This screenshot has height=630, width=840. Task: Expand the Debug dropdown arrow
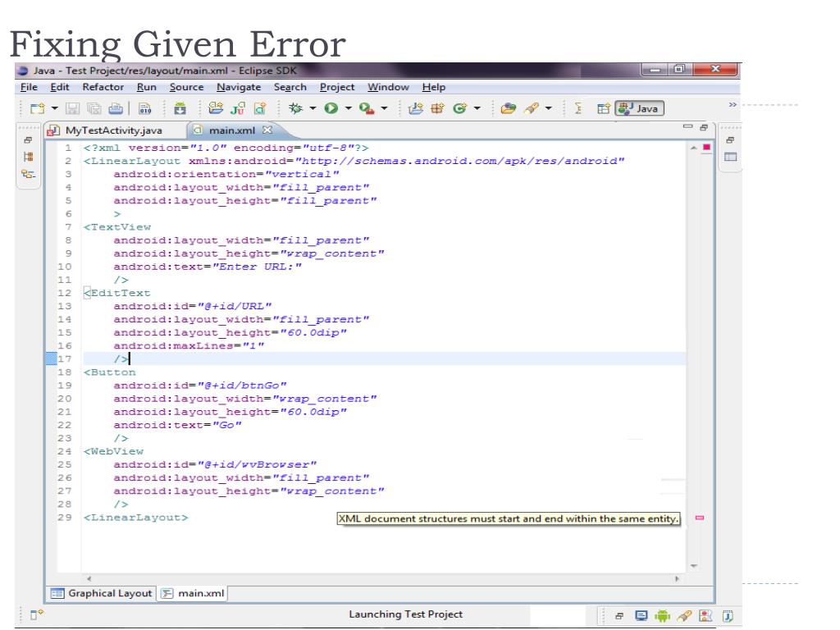pos(313,108)
